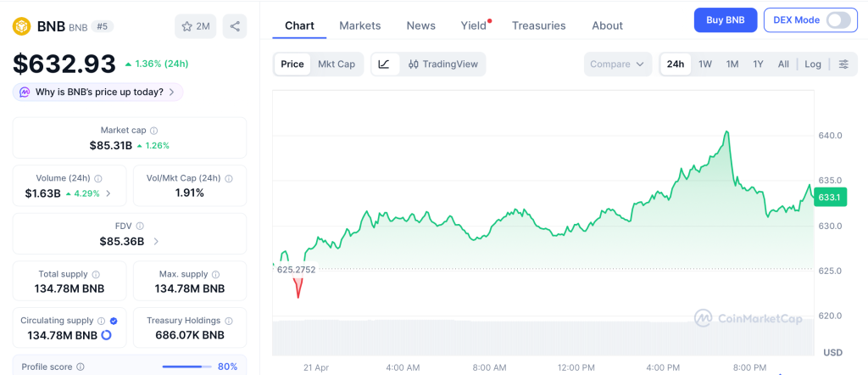The width and height of the screenshot is (868, 375).
Task: Switch chart to Mkt Cap view
Action: coord(337,64)
